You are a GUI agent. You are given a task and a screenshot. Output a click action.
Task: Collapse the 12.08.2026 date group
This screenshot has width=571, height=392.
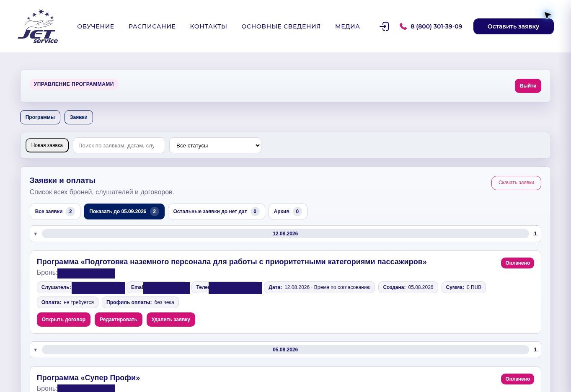285,234
